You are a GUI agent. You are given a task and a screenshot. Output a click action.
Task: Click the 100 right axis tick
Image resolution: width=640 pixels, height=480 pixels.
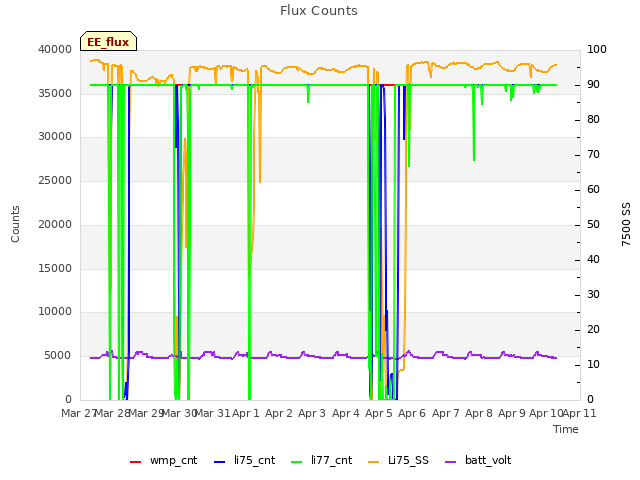tap(597, 49)
